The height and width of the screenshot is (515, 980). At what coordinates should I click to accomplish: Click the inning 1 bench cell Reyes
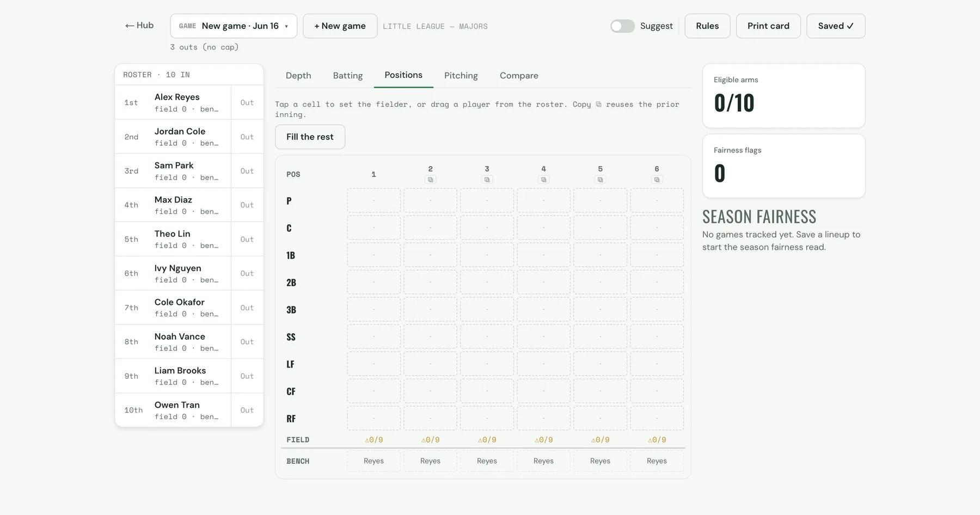373,461
